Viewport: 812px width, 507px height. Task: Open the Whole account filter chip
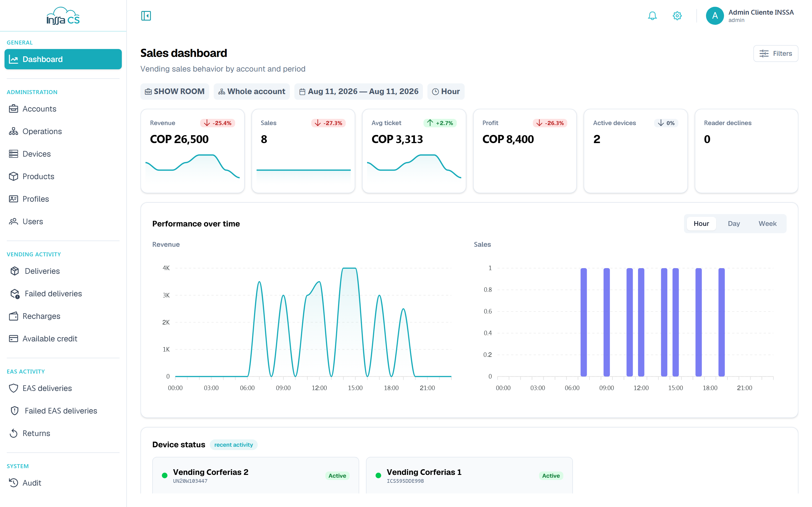[x=252, y=92]
